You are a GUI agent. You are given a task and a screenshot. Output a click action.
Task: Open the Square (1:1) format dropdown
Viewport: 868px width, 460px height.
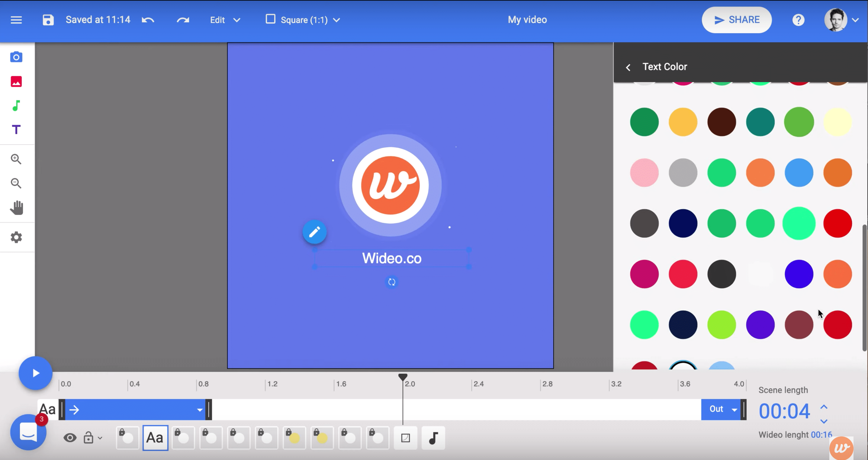(303, 20)
